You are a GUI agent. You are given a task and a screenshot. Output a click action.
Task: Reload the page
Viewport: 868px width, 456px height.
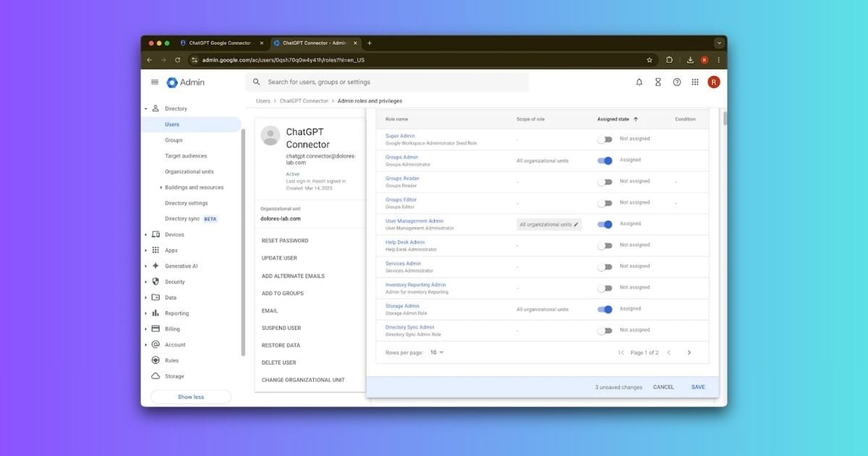tap(178, 60)
